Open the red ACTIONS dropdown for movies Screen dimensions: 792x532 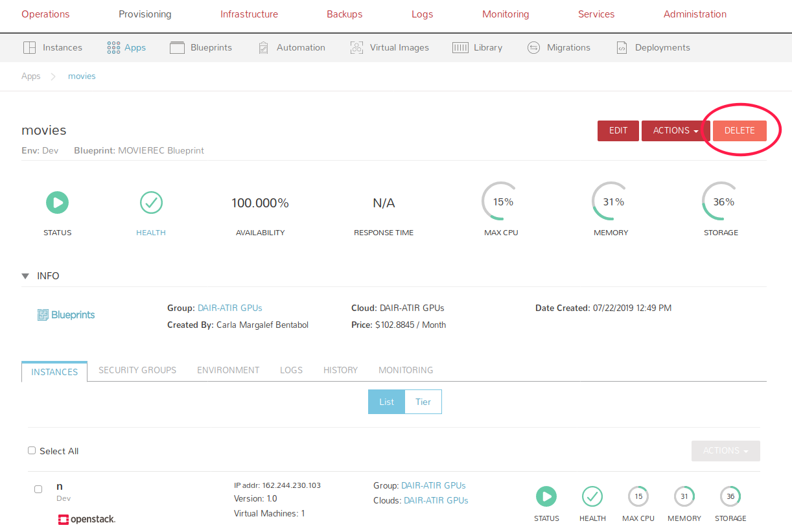pos(675,130)
